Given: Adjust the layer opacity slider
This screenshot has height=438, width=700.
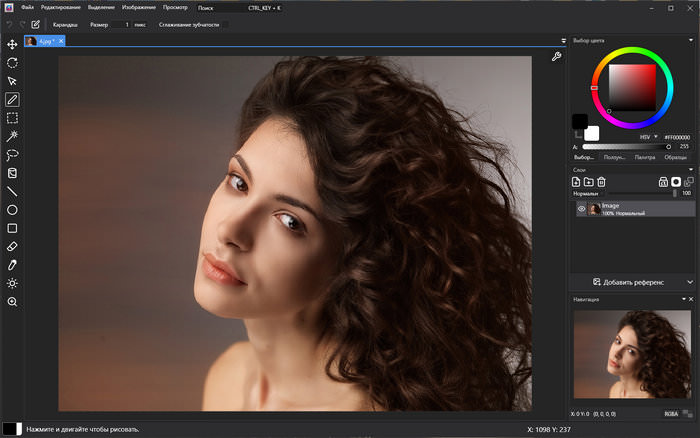Looking at the screenshot, I should [x=642, y=193].
